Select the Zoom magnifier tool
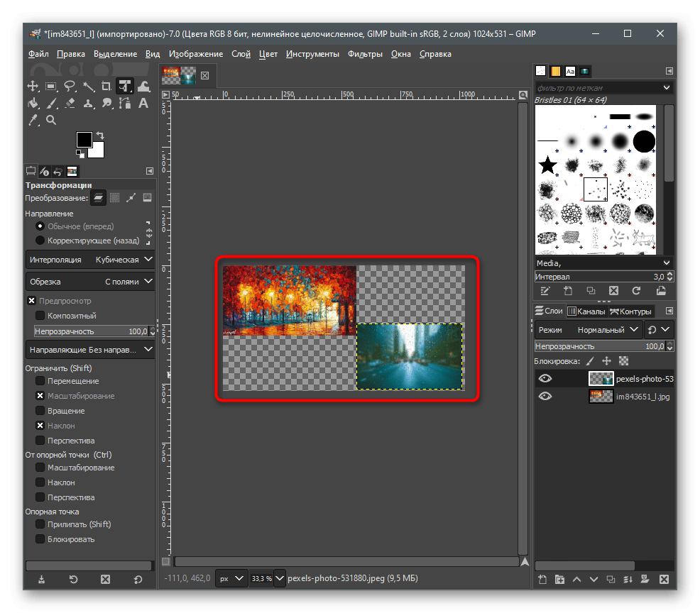The height and width of the screenshot is (613, 700). tap(51, 120)
